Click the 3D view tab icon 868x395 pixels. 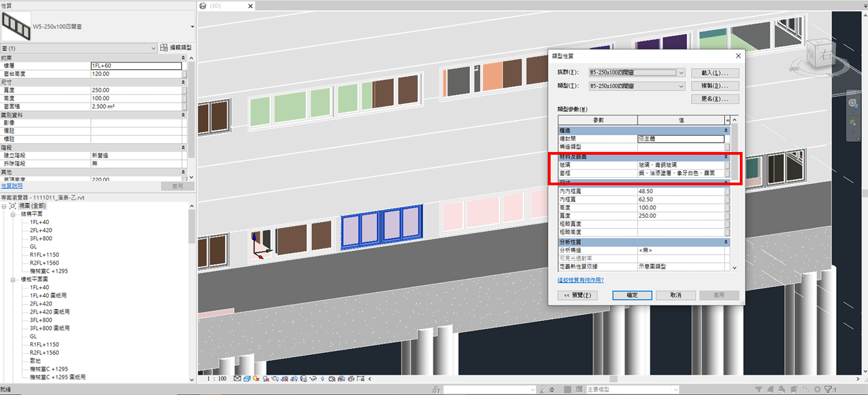pyautogui.click(x=203, y=5)
